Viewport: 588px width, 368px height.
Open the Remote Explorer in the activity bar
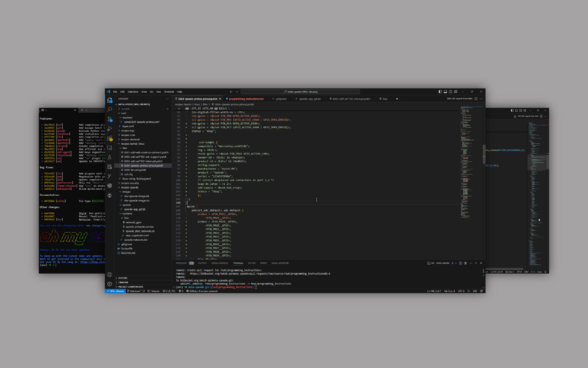pyautogui.click(x=110, y=148)
